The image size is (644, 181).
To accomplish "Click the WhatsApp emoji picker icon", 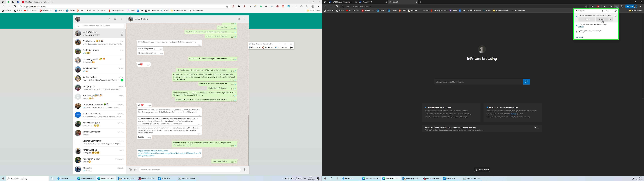I will point(130,170).
